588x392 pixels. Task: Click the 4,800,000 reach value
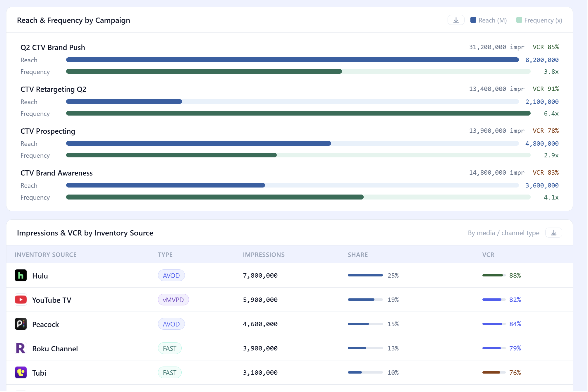click(542, 144)
